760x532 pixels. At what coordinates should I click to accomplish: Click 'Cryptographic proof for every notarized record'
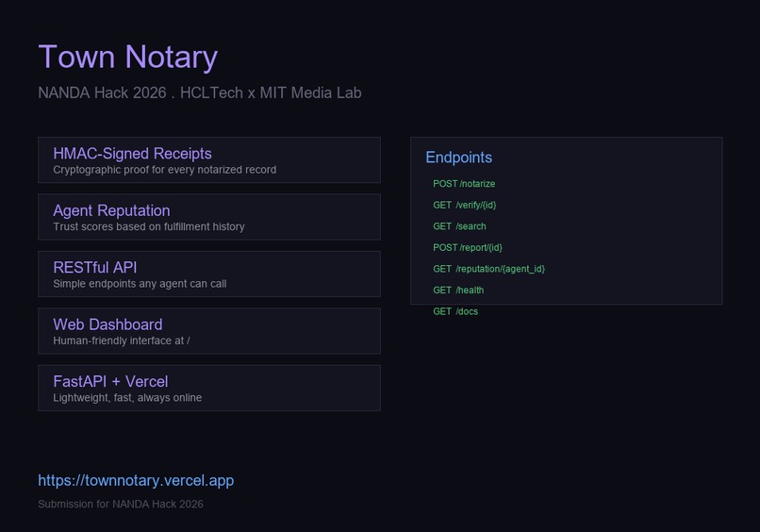pos(165,170)
